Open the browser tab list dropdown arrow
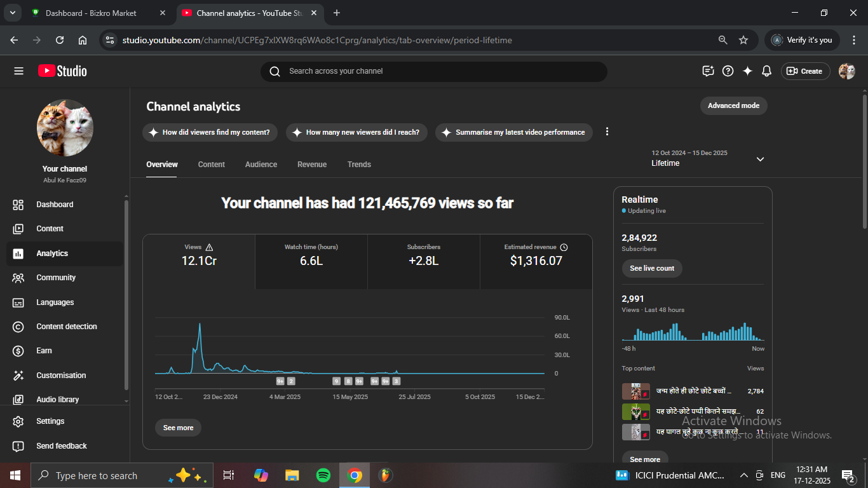The height and width of the screenshot is (488, 868). point(12,13)
